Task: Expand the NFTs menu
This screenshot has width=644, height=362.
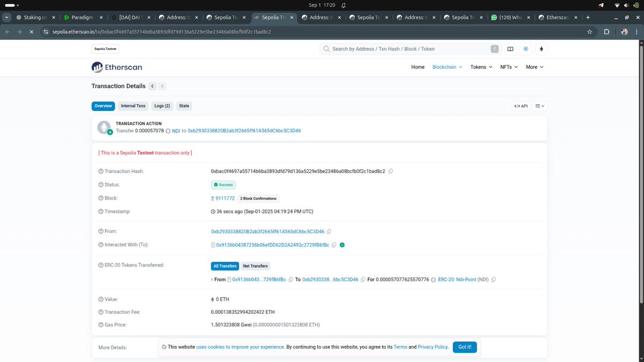Action: point(509,67)
